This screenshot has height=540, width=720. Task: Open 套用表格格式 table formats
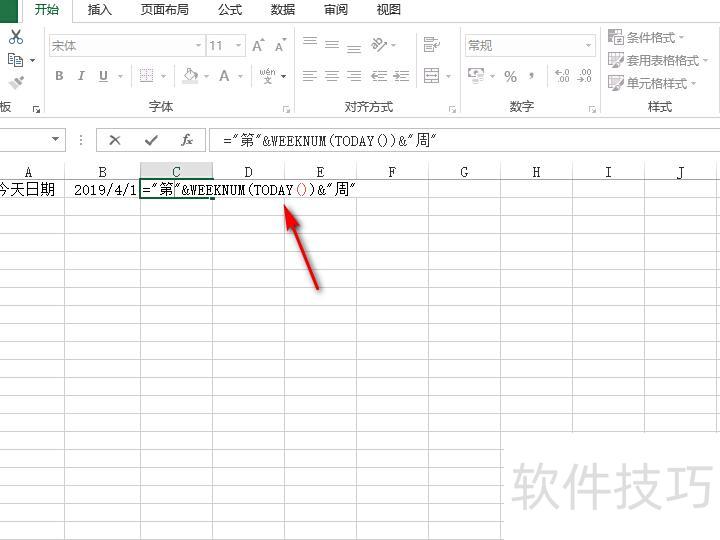(x=658, y=60)
